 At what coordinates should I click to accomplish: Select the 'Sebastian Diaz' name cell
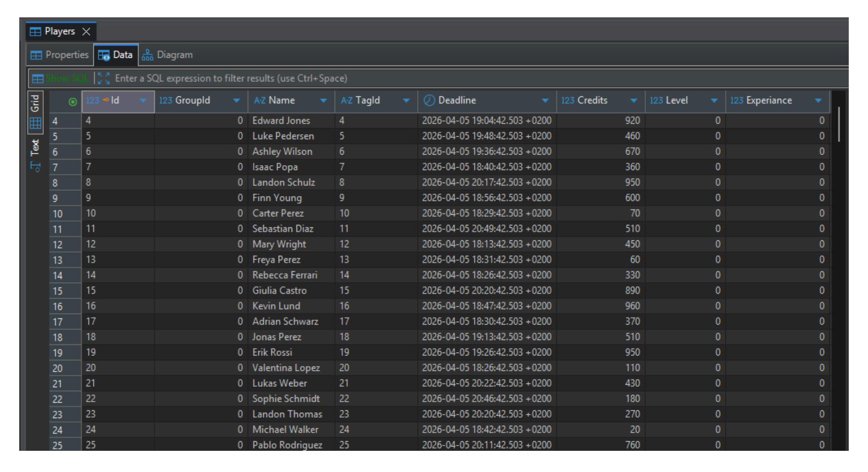coord(292,229)
